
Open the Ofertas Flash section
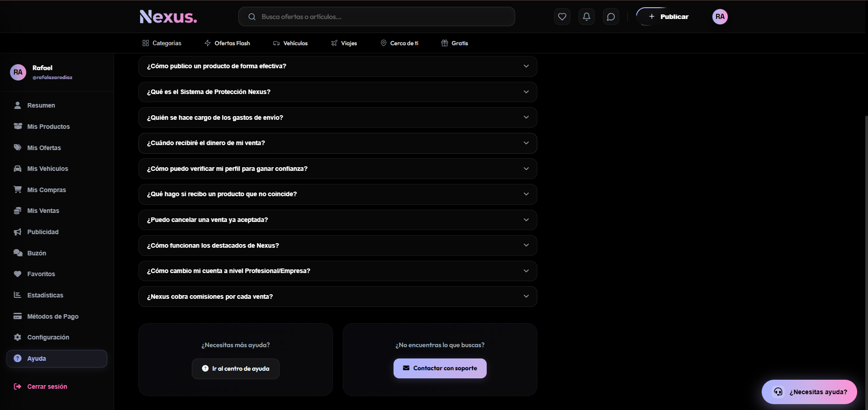click(x=227, y=43)
